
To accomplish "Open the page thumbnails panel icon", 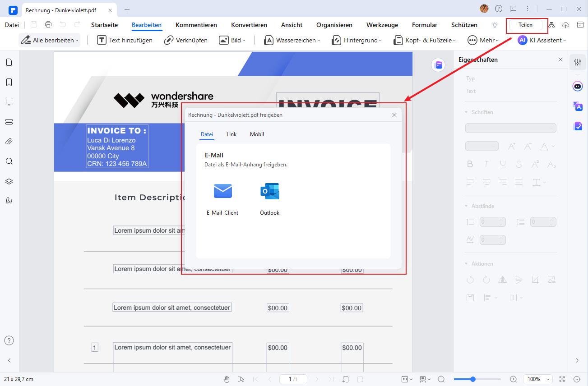I will [x=9, y=62].
